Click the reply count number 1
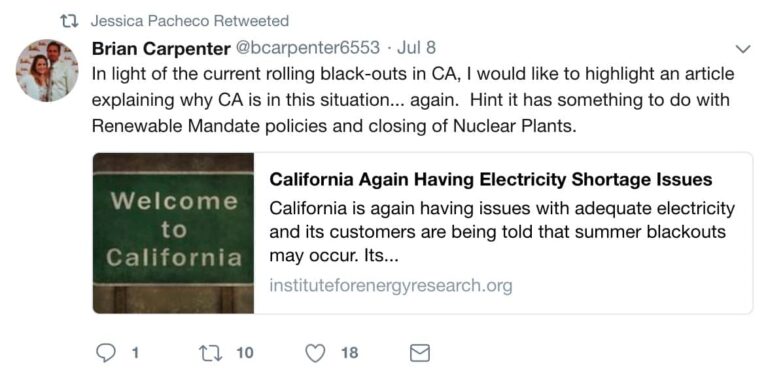Viewport: 768px width, 375px height. point(135,353)
